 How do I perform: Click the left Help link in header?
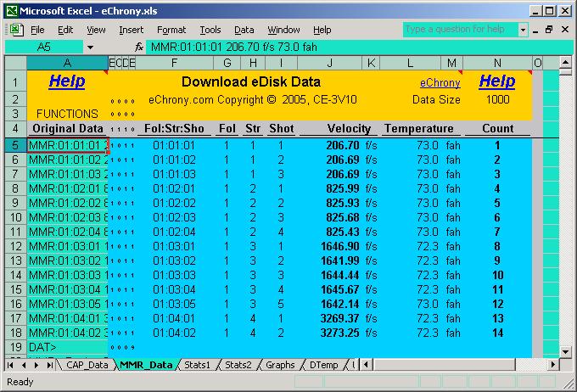[x=66, y=81]
